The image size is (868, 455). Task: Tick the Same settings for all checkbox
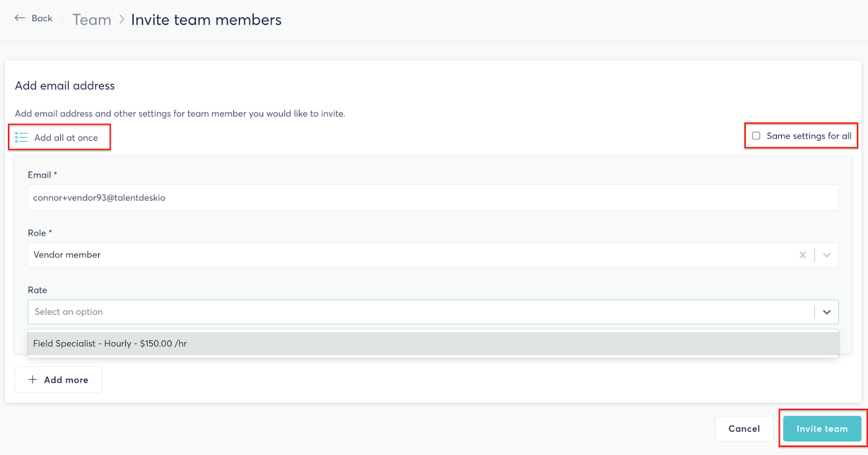[756, 136]
